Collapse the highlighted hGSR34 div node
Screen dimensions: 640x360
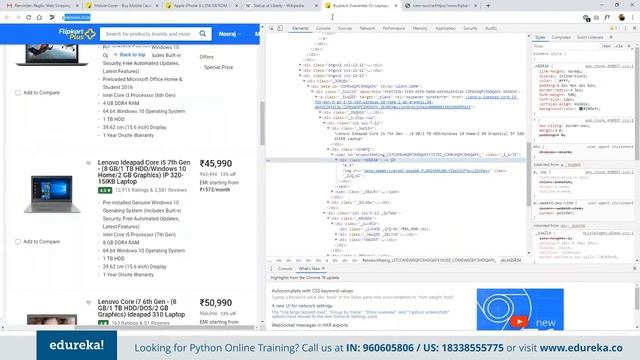tap(336, 160)
